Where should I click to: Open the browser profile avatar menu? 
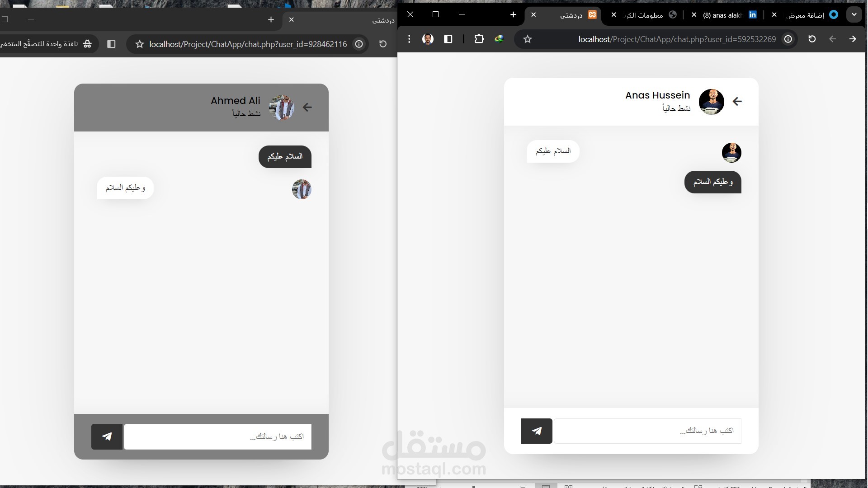pos(428,39)
